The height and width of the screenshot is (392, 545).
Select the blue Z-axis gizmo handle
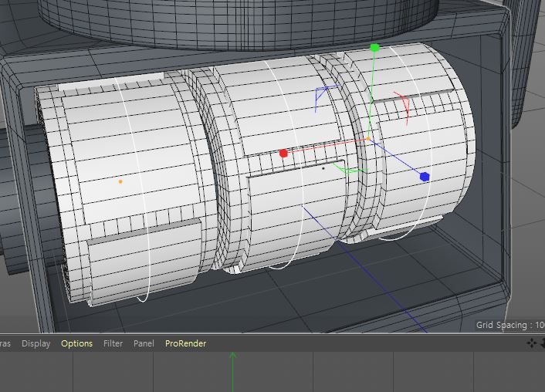(425, 177)
